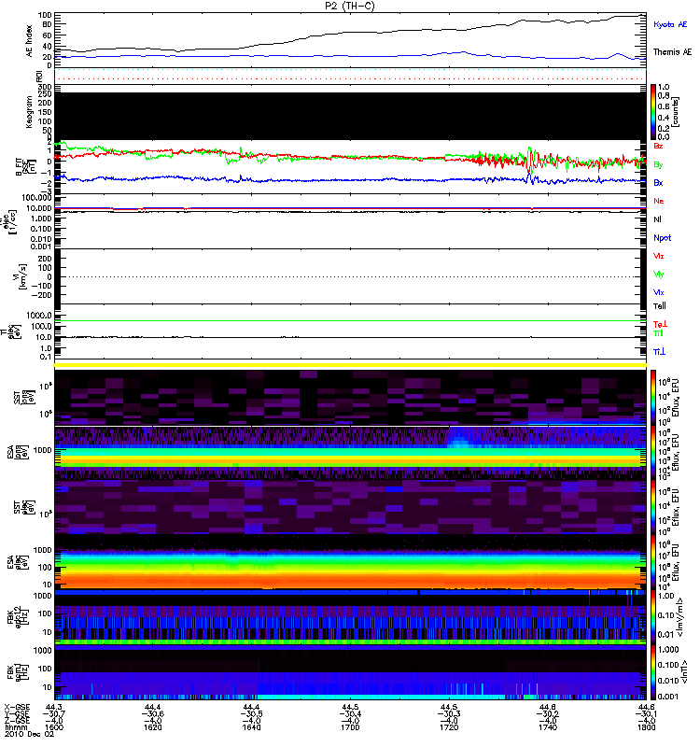Click the 1800 time tick label

coord(646,727)
